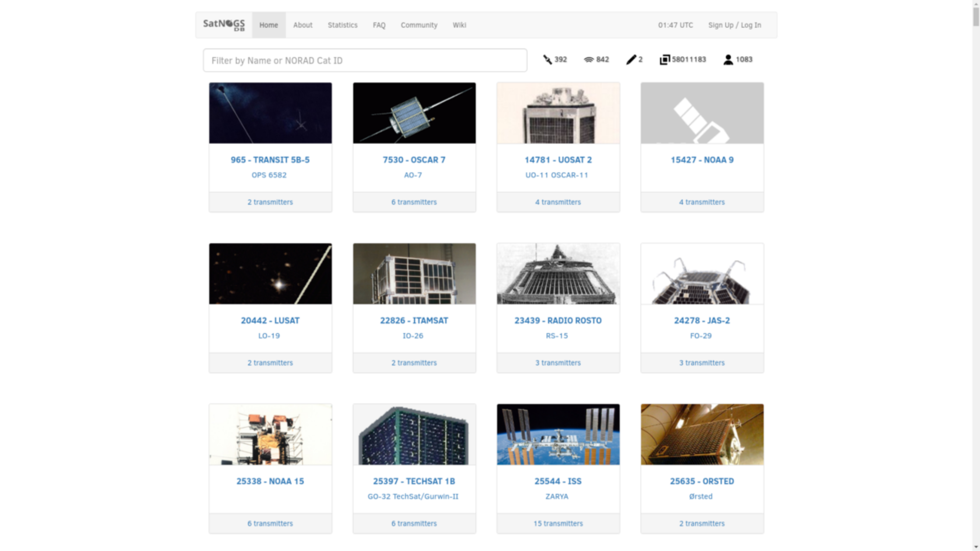Click the pencil suggestions icon showing 2
This screenshot has height=551, width=980.
pos(634,59)
